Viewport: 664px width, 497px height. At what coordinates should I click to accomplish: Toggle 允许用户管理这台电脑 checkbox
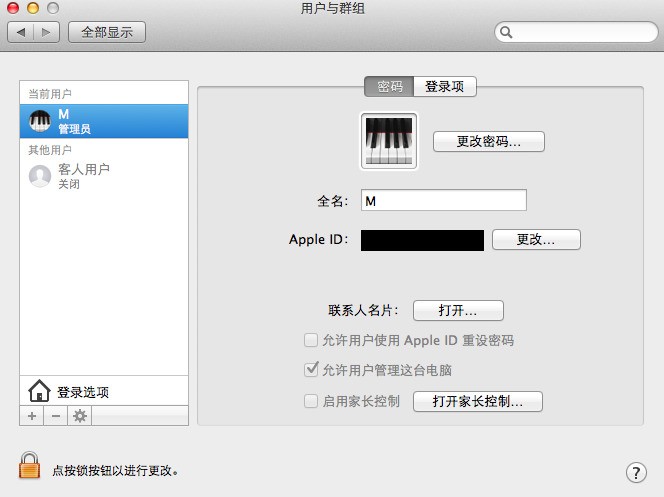[311, 370]
